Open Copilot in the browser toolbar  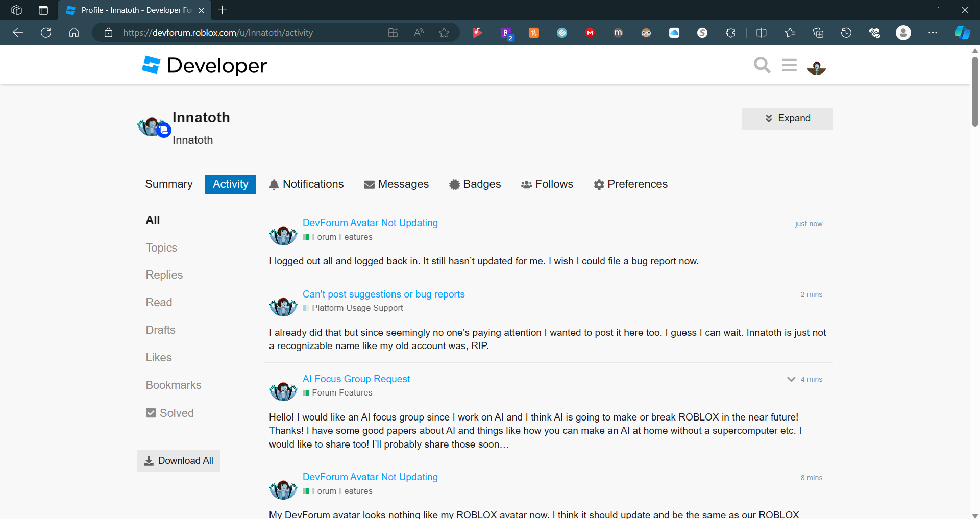(962, 32)
